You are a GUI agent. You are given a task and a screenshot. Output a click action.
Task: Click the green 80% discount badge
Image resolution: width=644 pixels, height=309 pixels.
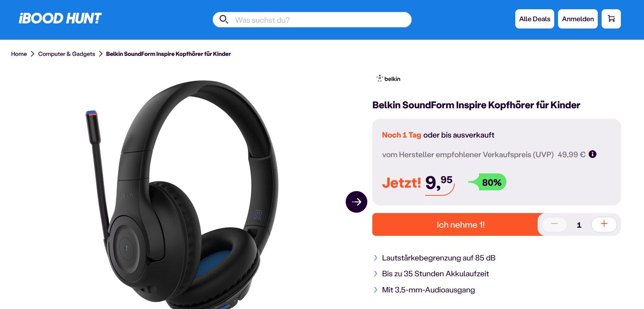coord(491,182)
